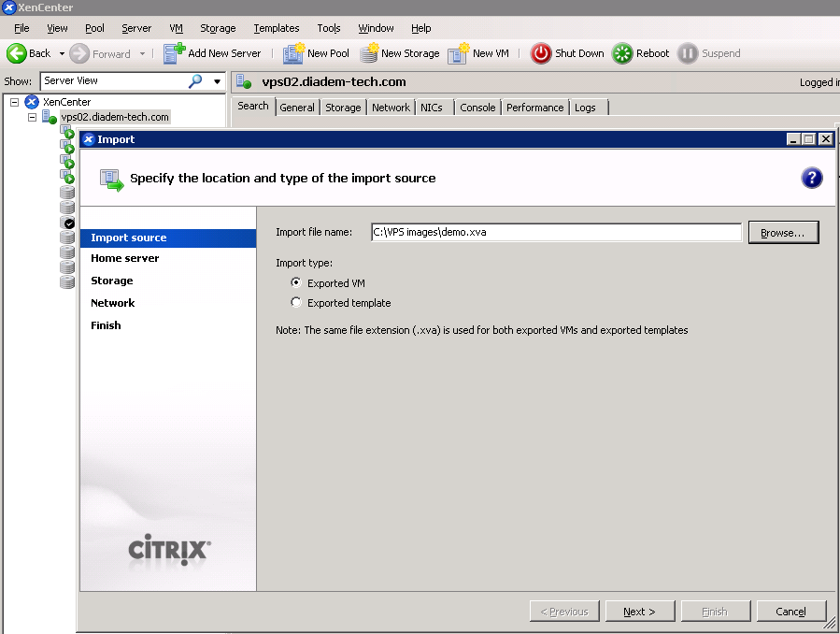Click the storage icon marked with black checkmark
840x634 pixels.
67,223
